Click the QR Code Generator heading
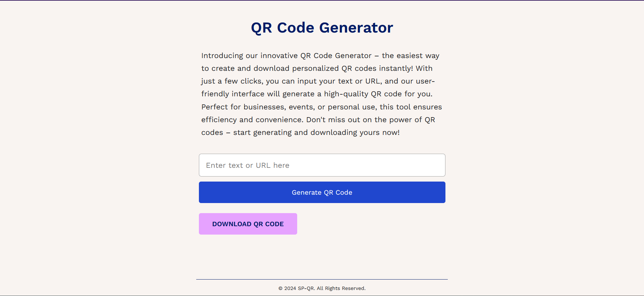Screen dimensions: 644x296 [x=322, y=28]
